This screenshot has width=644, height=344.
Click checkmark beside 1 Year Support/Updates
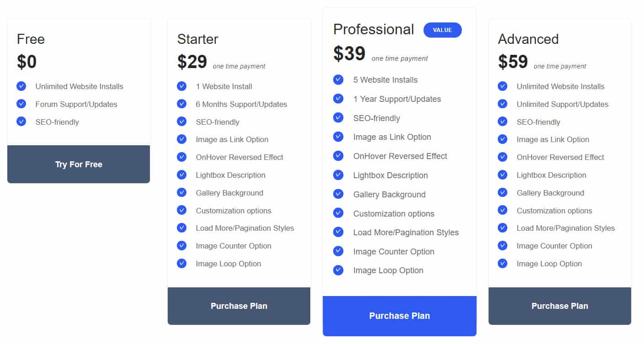coord(338,99)
